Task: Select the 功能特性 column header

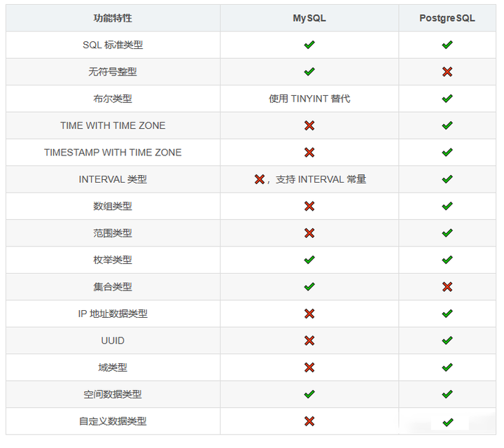Action: coord(113,18)
